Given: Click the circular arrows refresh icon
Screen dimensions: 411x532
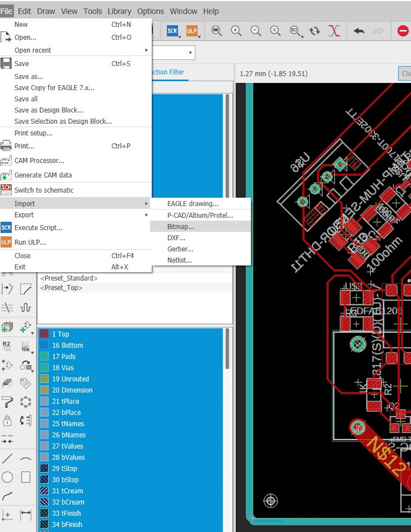Looking at the screenshot, I should tap(315, 31).
